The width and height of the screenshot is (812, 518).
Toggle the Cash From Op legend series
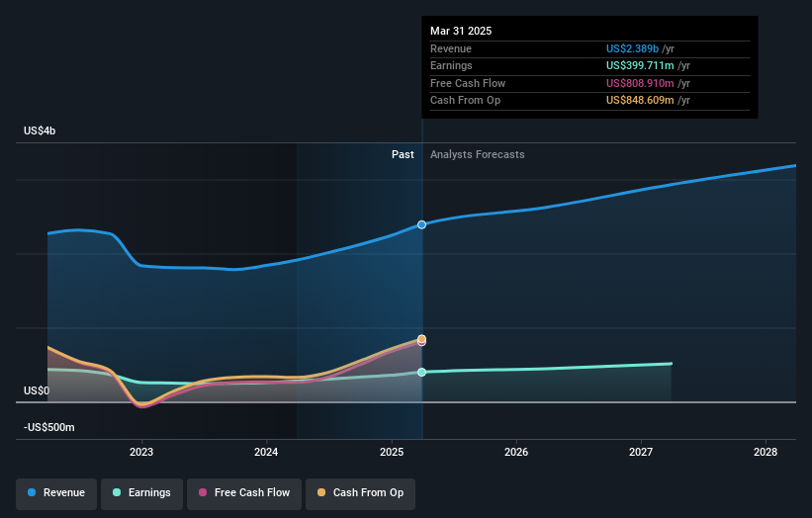(x=360, y=493)
